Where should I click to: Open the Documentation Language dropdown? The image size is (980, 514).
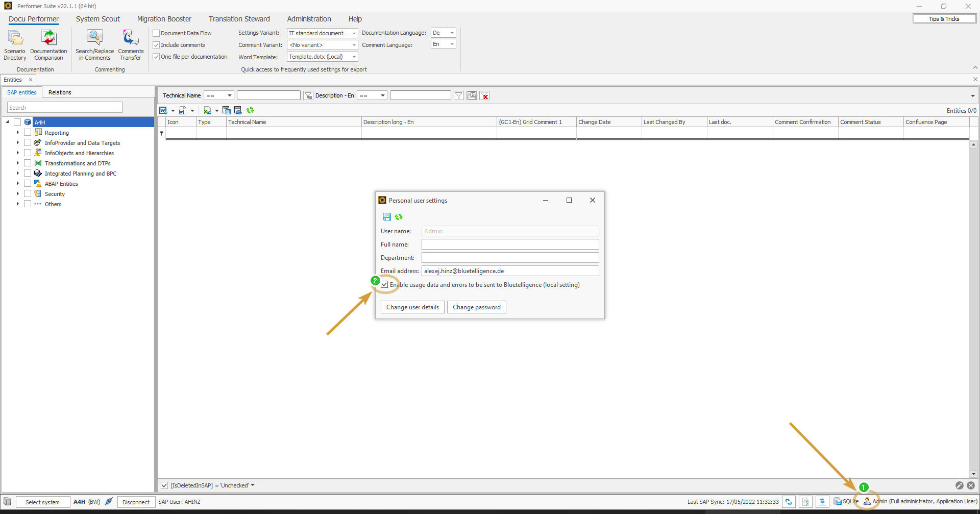[452, 33]
